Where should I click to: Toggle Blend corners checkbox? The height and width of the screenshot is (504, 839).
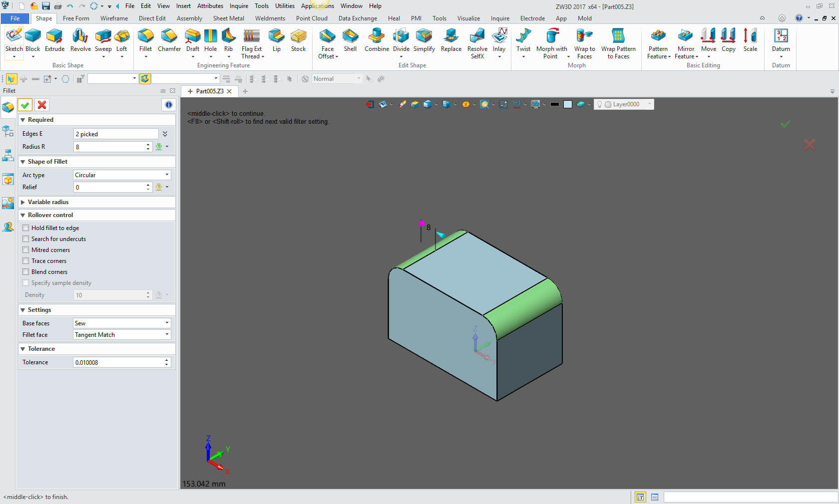[26, 272]
